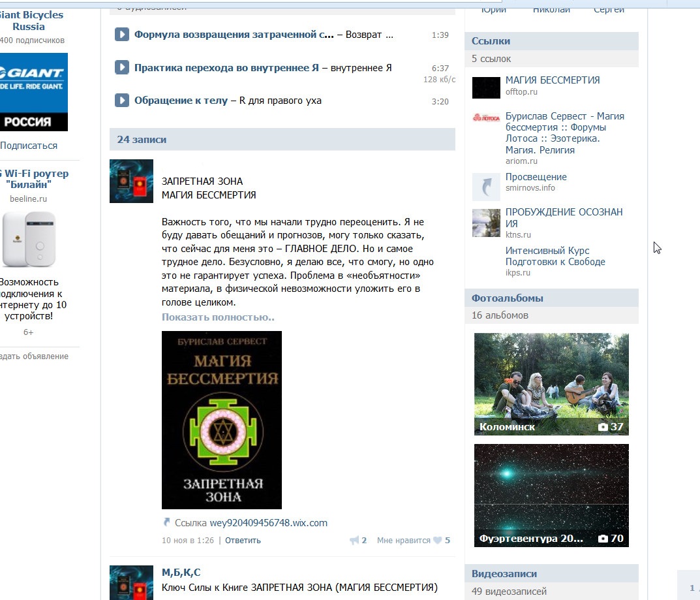This screenshot has height=600, width=700.
Task: Click thumbnail of ПРОБУЖДЕНИЕ ОСОЗНАНИЯ link
Action: click(486, 223)
